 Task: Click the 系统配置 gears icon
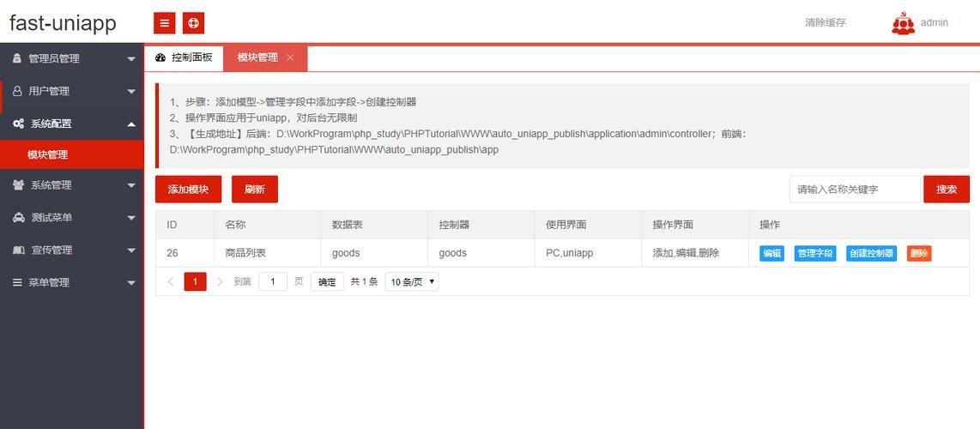[x=19, y=124]
